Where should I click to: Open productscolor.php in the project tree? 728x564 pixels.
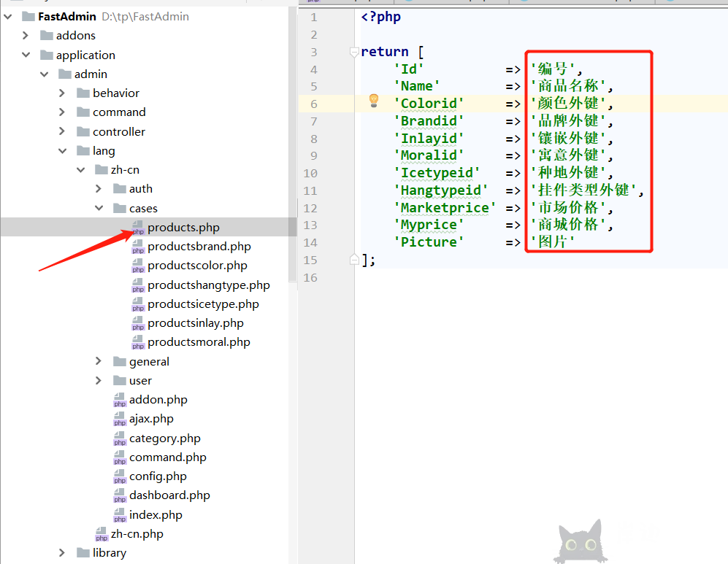(x=197, y=266)
